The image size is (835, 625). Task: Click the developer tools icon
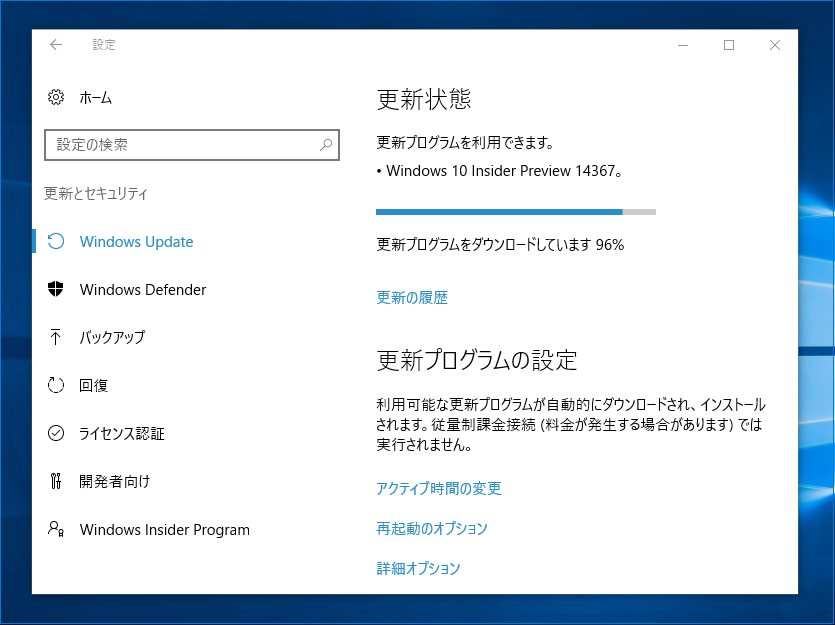click(56, 481)
